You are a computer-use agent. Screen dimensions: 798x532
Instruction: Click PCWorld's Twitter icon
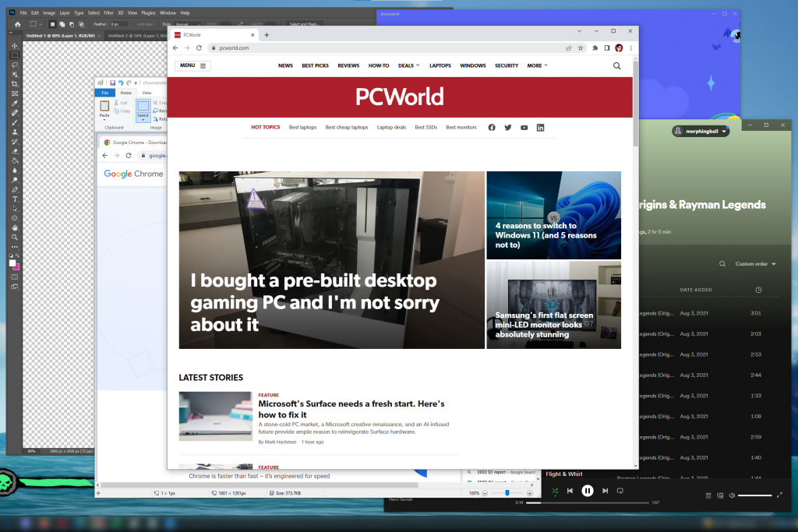[x=507, y=127]
